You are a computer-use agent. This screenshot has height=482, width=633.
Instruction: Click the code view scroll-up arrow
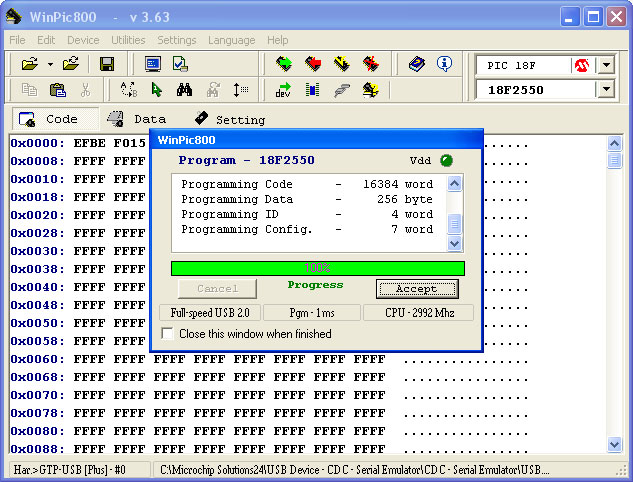pyautogui.click(x=614, y=143)
